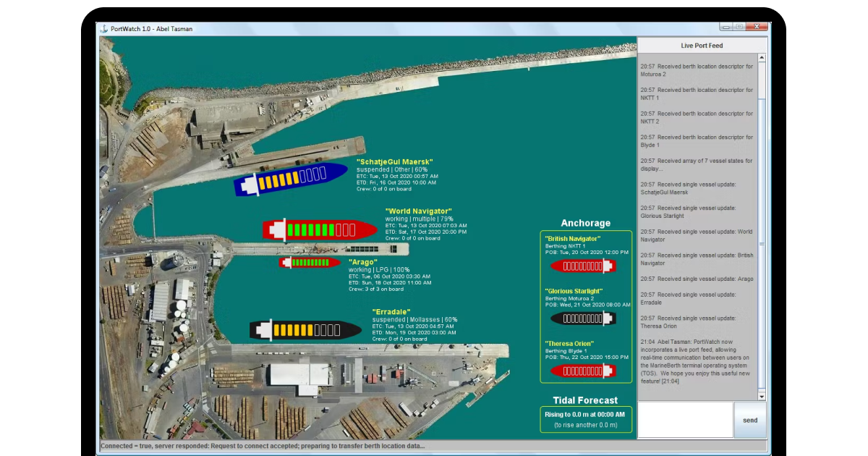Click feed entry about Blyde 1 berth descriptor

point(697,141)
